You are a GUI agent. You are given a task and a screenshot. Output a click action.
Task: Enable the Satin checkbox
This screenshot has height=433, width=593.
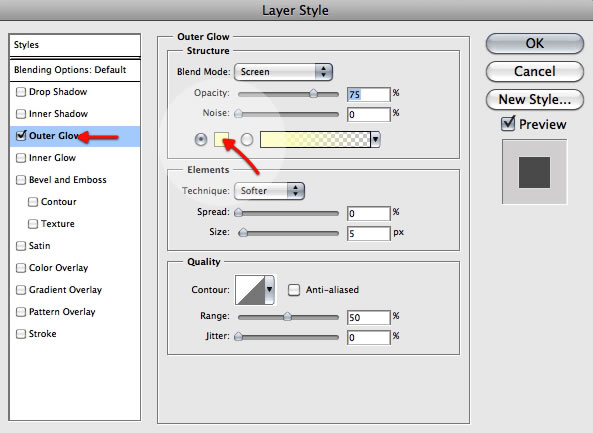[x=21, y=246]
